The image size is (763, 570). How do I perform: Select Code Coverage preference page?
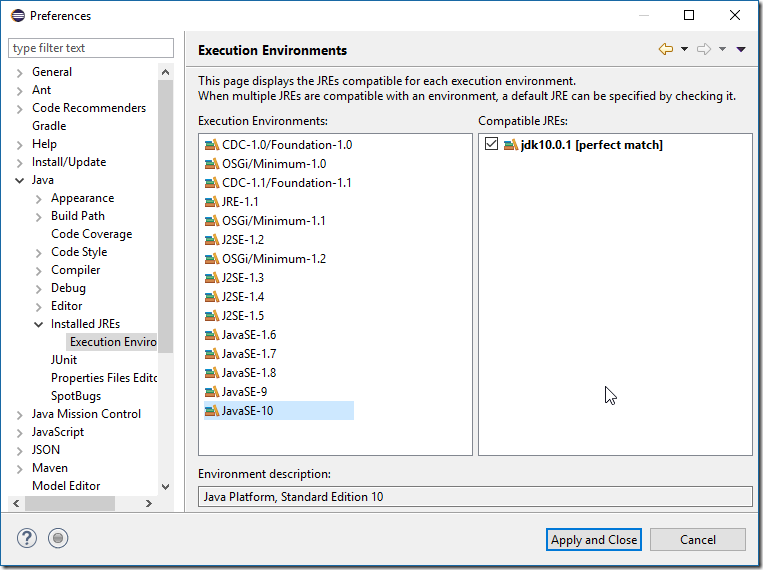click(91, 234)
